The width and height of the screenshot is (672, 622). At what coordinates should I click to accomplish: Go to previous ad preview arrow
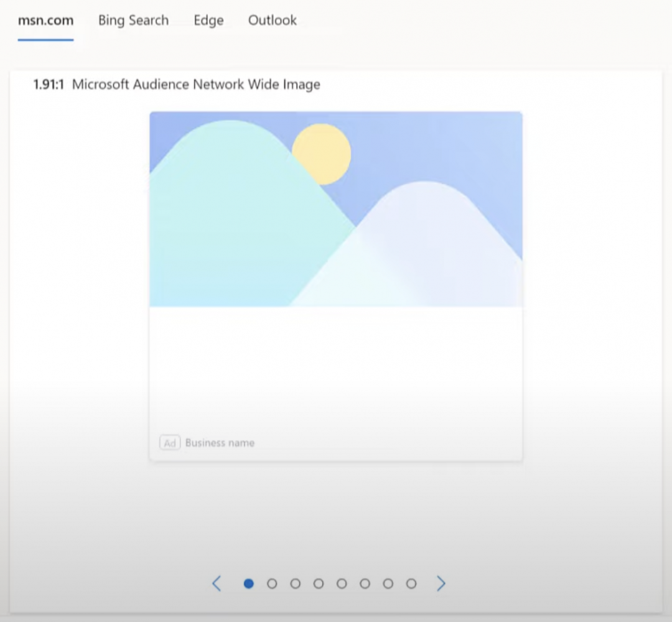217,583
